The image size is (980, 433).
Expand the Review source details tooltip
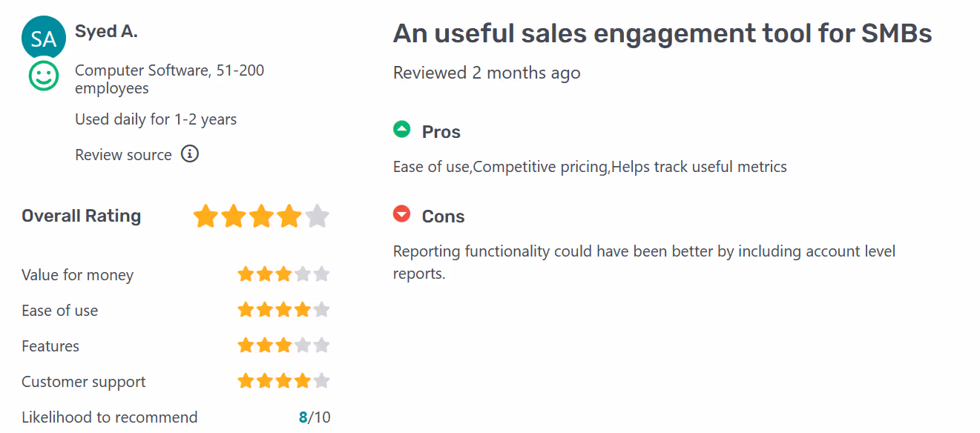point(190,154)
